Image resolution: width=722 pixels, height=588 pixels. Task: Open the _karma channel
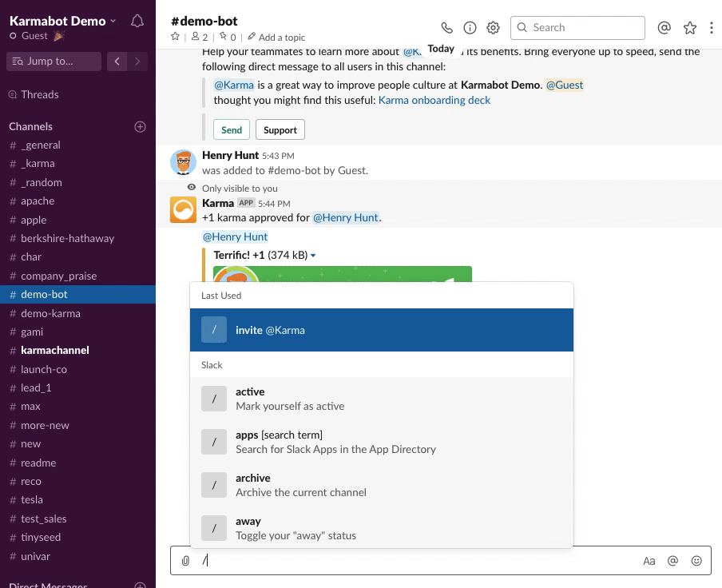pos(38,164)
